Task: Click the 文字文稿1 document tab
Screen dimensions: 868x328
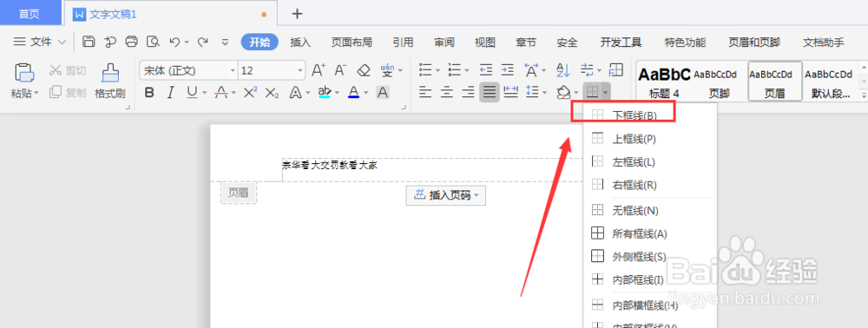Action: [x=170, y=13]
